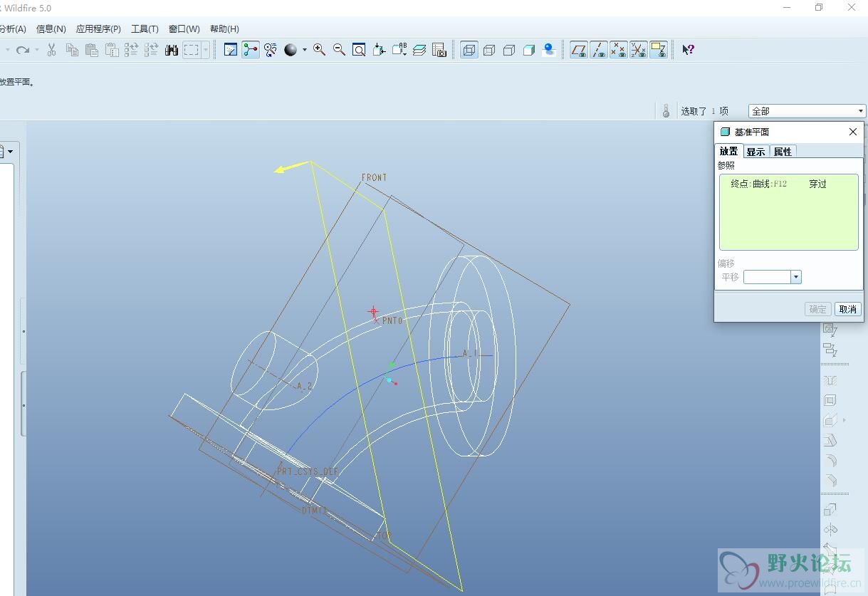This screenshot has width=868, height=596.
Task: Toggle the Spin Center icon
Action: [x=251, y=50]
